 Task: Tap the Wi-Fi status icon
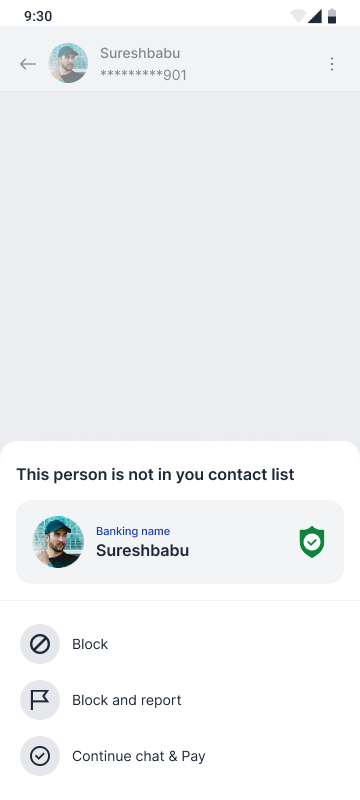click(298, 16)
